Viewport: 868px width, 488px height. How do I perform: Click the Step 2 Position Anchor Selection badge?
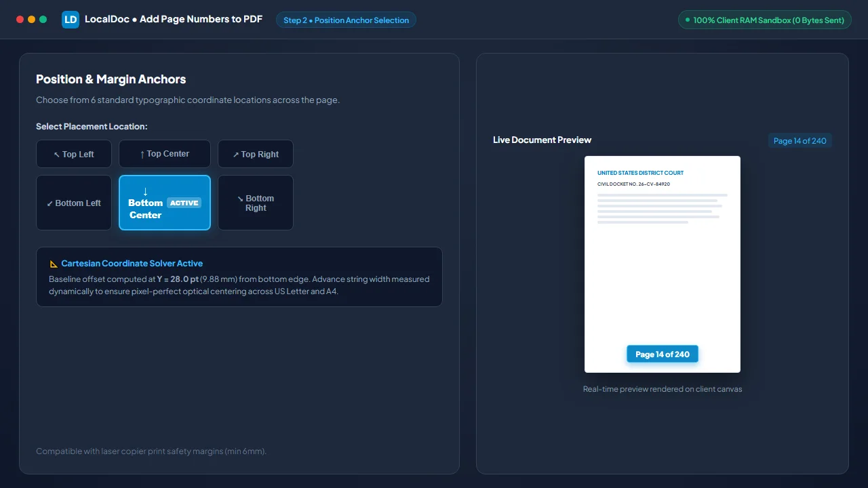tap(346, 20)
